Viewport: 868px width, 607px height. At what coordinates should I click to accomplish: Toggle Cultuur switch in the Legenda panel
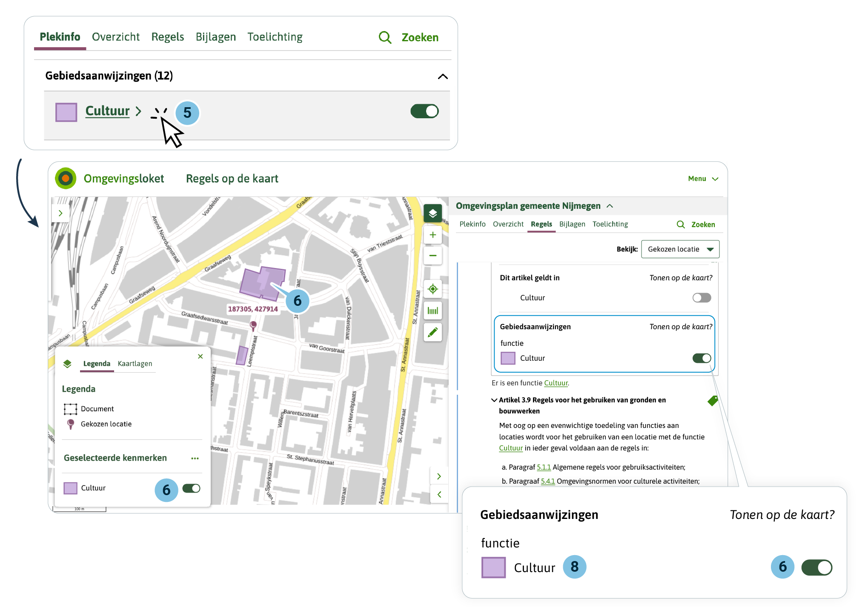coord(191,488)
